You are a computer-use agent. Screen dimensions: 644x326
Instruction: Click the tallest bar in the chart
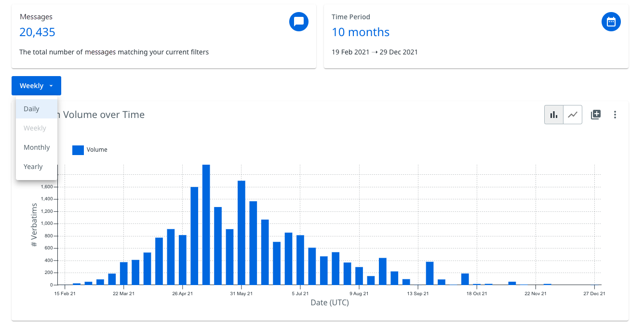click(x=206, y=224)
